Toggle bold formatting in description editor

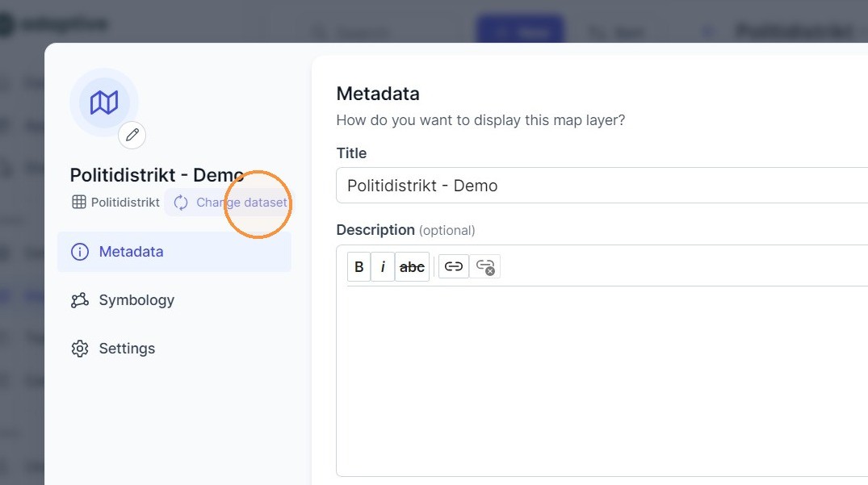point(359,266)
